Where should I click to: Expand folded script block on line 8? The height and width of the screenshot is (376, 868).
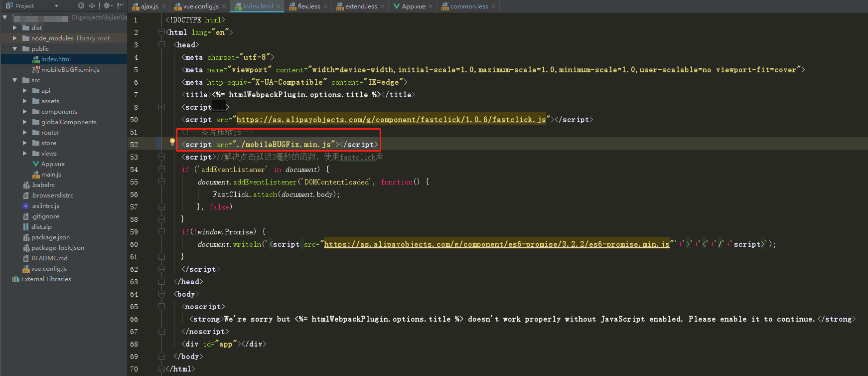161,107
